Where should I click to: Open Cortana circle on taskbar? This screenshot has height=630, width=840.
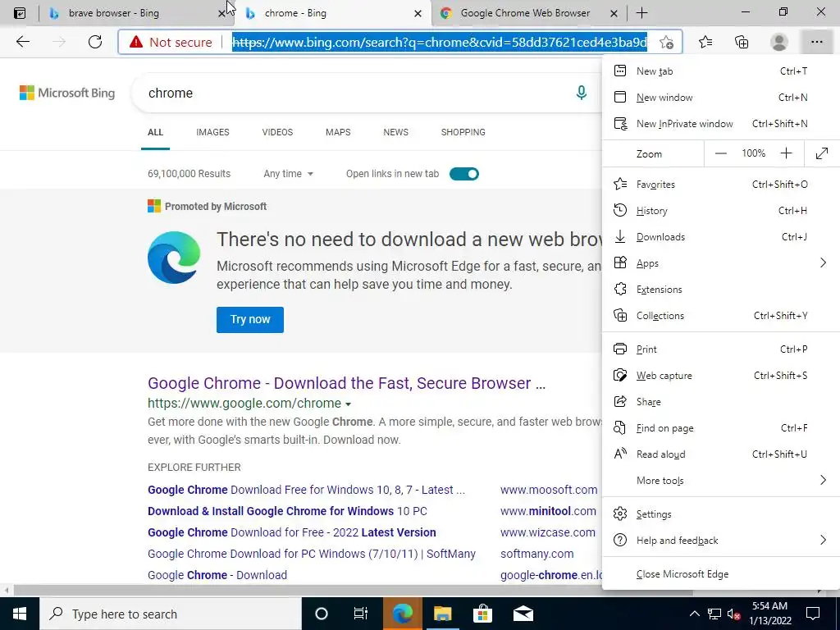coord(322,614)
